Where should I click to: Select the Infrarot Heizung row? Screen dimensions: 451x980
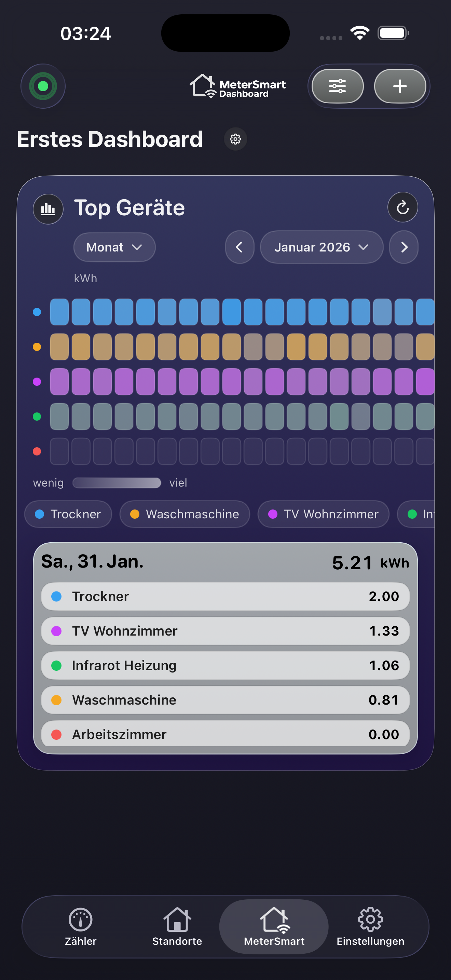tap(225, 665)
